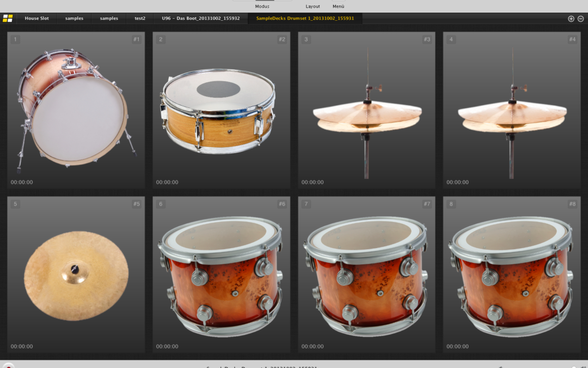
Task: Open the U96 - Das Boot tab
Action: tap(200, 19)
